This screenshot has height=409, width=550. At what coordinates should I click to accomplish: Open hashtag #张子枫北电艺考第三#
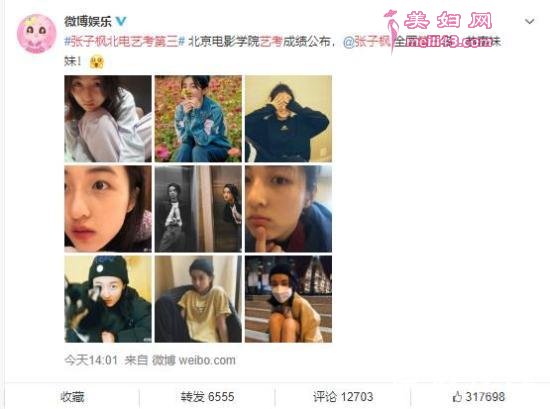(x=125, y=42)
